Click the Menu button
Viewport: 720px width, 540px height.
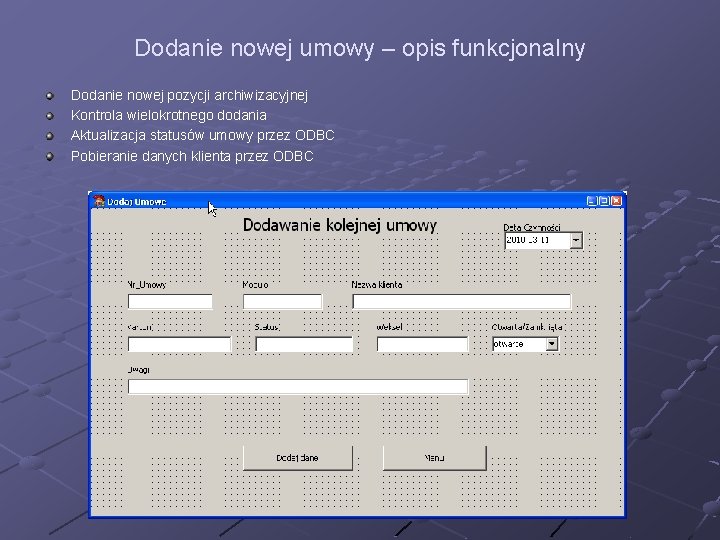[x=434, y=458]
